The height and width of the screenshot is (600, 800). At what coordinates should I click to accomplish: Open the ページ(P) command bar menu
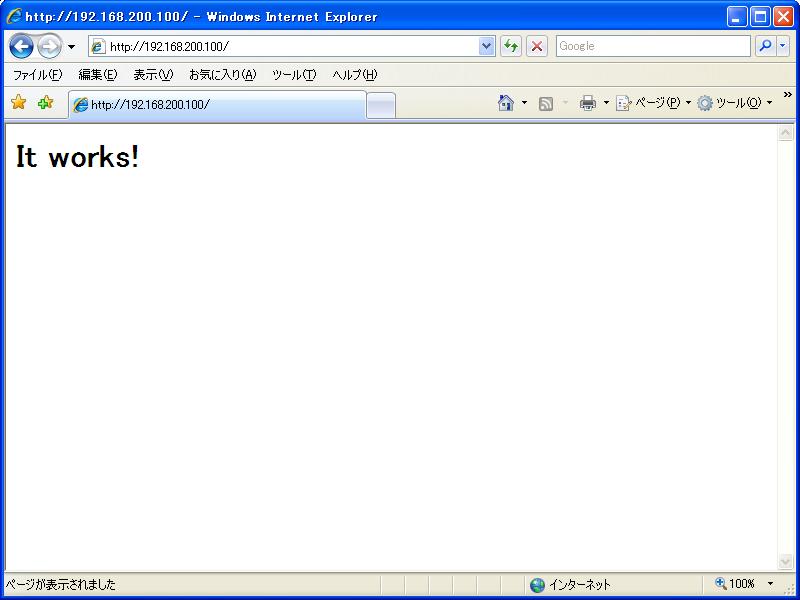coord(653,103)
